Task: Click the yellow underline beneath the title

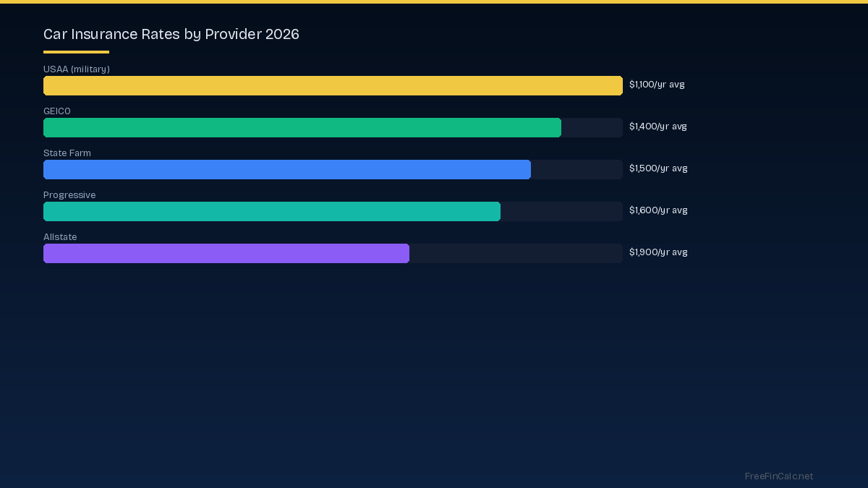Action: coord(76,51)
